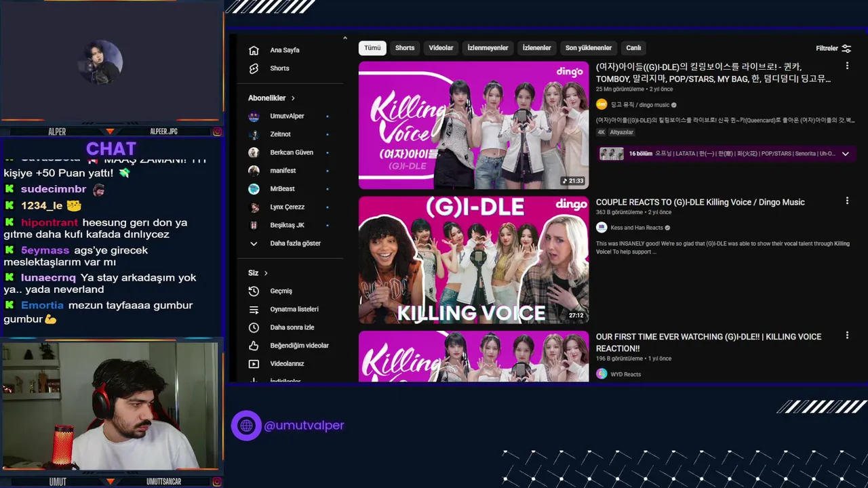Open Filtreler button
This screenshot has height=488, width=868.
[833, 48]
